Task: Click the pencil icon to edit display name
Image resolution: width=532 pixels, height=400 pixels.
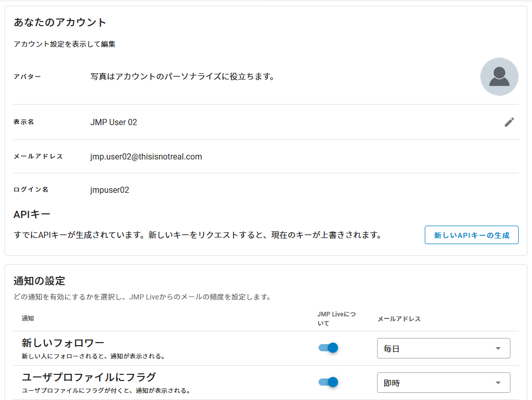Action: click(509, 122)
